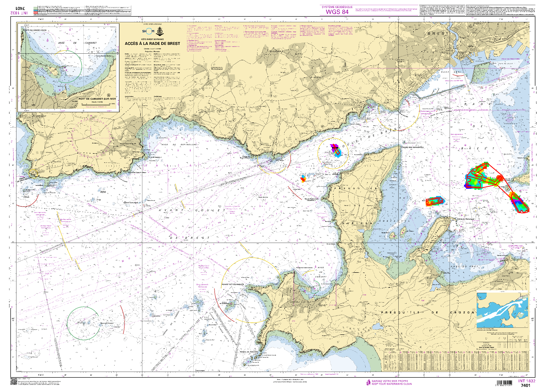The height and width of the screenshot is (392, 546).
Task: Click the WGS 84 geodetic system label
Action: pos(337,12)
